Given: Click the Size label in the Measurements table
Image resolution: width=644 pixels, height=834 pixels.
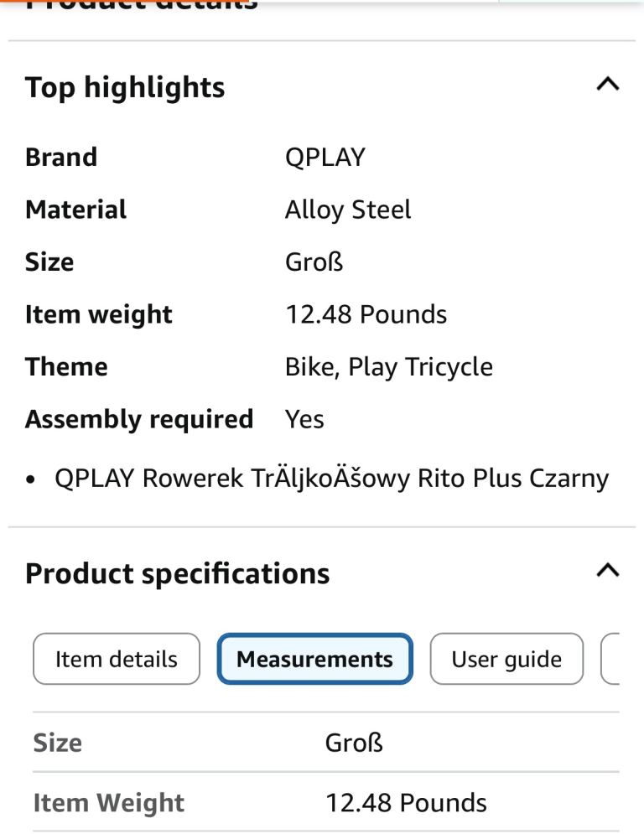Looking at the screenshot, I should (x=58, y=743).
